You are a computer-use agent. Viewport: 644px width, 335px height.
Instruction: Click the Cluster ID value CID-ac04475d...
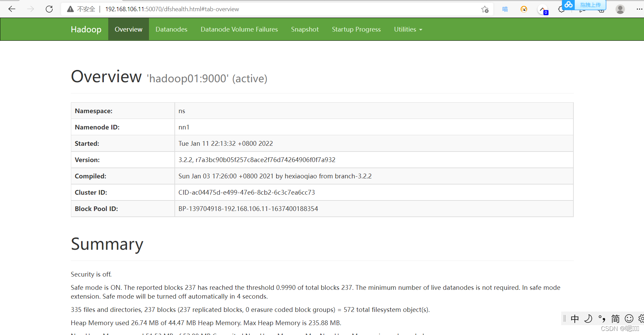click(247, 192)
